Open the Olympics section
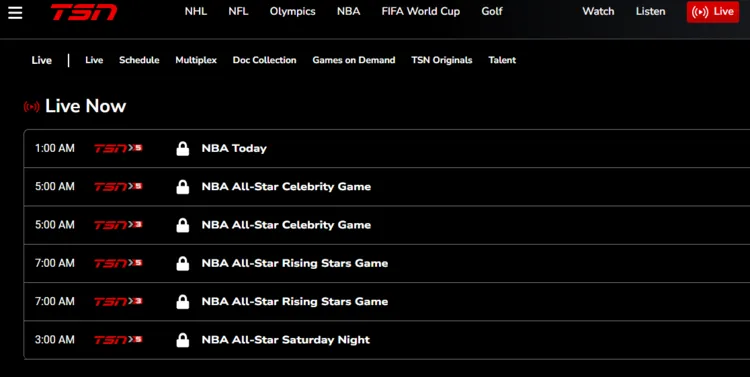The image size is (750, 377). 293,11
